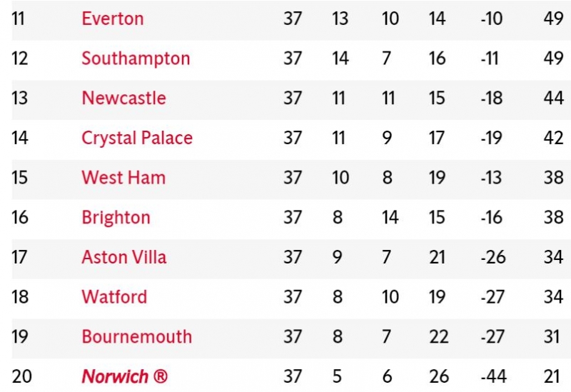Image resolution: width=571 pixels, height=392 pixels.
Task: Open the Southampton team link
Action: point(136,59)
